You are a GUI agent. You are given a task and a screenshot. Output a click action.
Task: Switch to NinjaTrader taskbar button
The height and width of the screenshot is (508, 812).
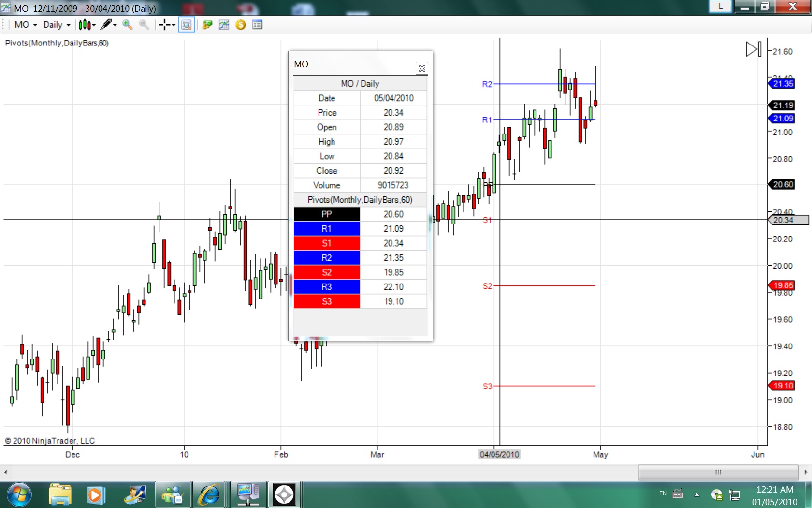(284, 494)
